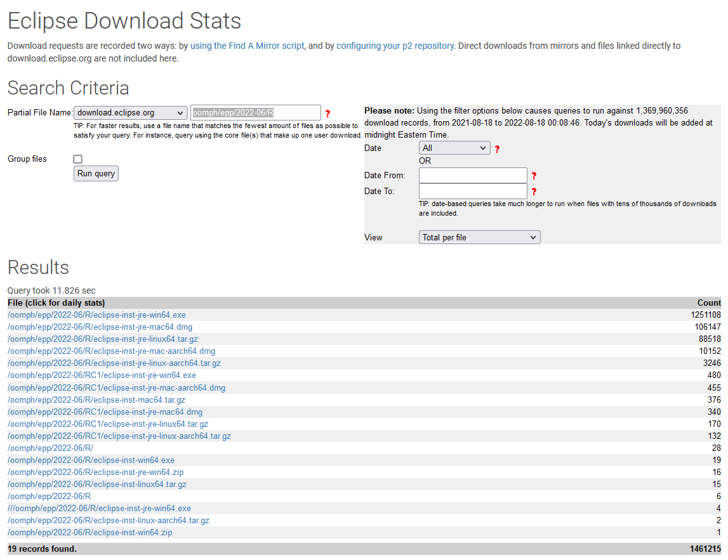Click the Count column header
Screen dimensions: 728x560
point(709,303)
